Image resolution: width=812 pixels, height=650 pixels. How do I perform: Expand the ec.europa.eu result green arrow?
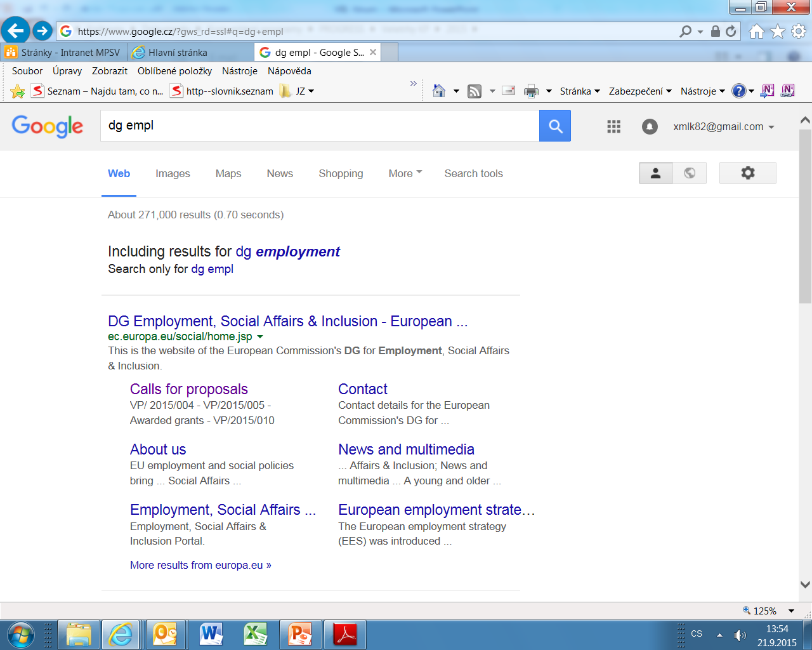point(260,337)
